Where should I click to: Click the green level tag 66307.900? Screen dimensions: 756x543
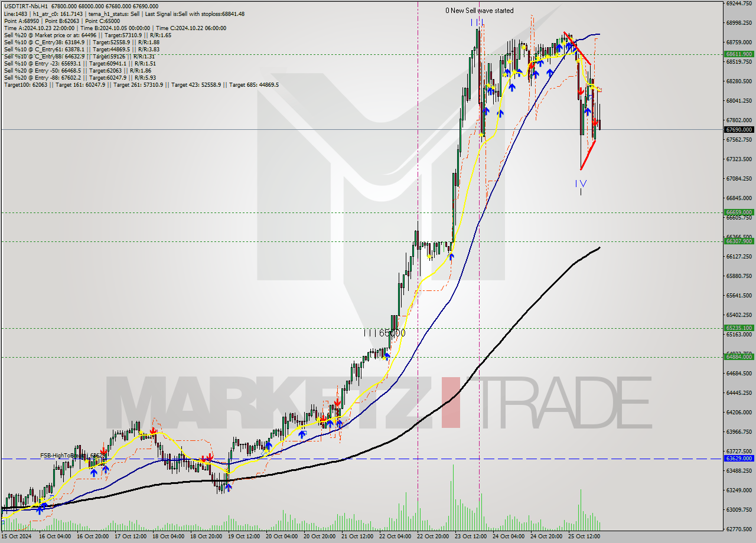739,241
